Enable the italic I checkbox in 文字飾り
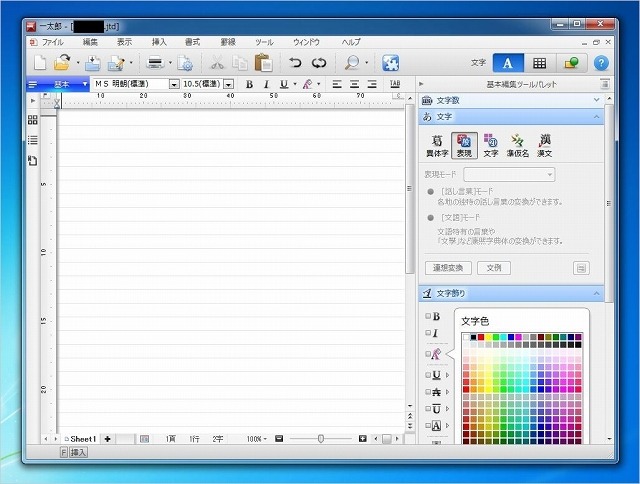Screen dimensions: 640x484 pos(429,333)
